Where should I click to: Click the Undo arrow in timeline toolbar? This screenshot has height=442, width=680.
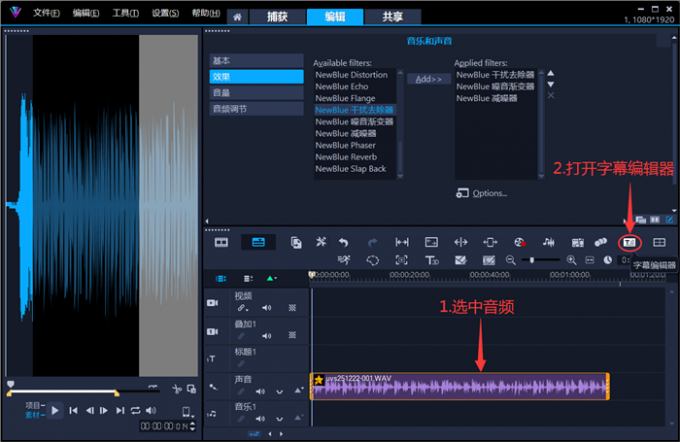(x=343, y=242)
